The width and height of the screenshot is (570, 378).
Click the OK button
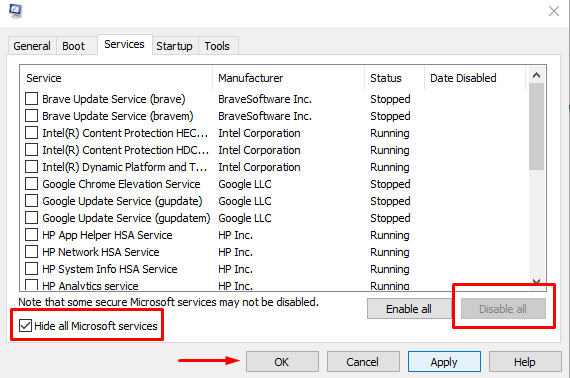click(x=282, y=362)
